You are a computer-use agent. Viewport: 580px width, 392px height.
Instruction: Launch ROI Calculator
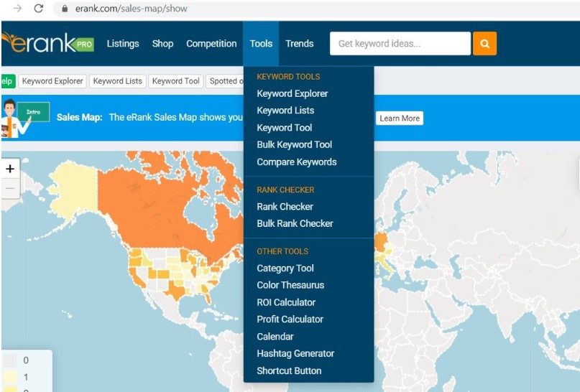coord(286,302)
